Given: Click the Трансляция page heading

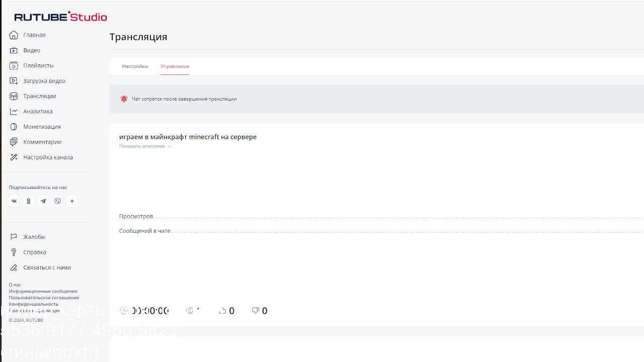Looking at the screenshot, I should point(138,37).
